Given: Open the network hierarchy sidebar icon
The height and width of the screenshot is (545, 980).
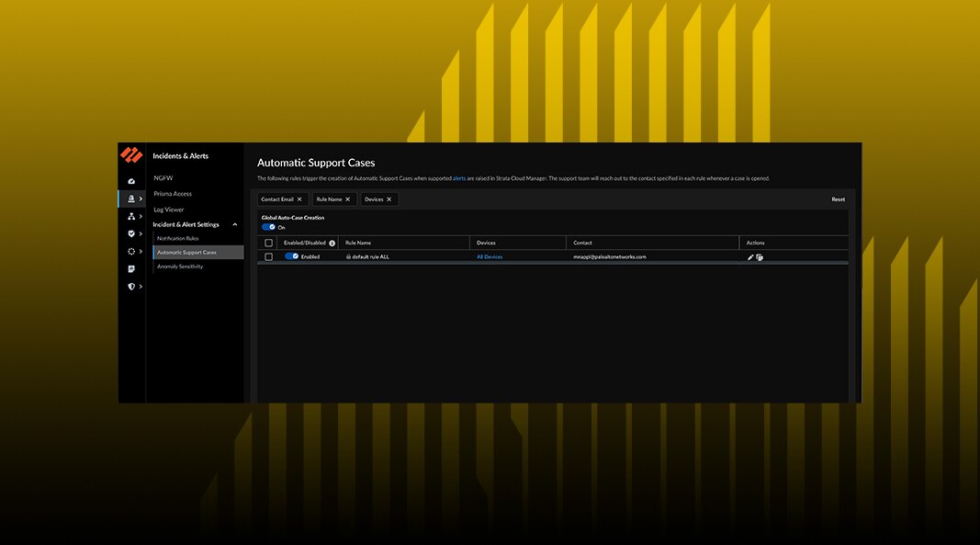Looking at the screenshot, I should point(131,217).
